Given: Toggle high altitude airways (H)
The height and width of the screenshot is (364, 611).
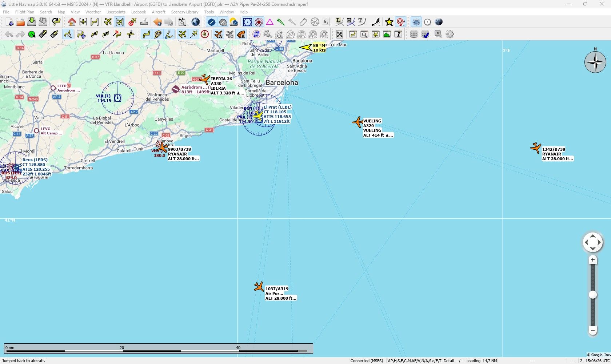Looking at the screenshot, I should (351, 22).
